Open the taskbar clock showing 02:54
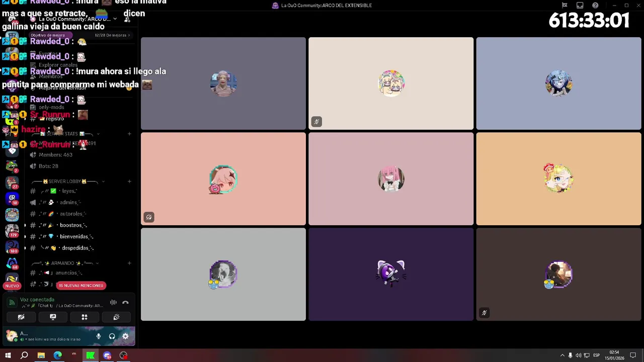 click(x=614, y=355)
